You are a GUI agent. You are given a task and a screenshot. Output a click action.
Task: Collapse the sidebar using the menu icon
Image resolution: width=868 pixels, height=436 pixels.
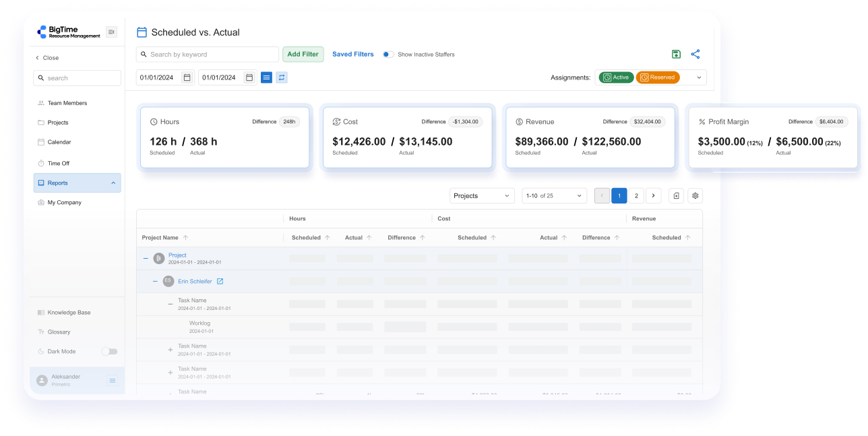pos(111,32)
